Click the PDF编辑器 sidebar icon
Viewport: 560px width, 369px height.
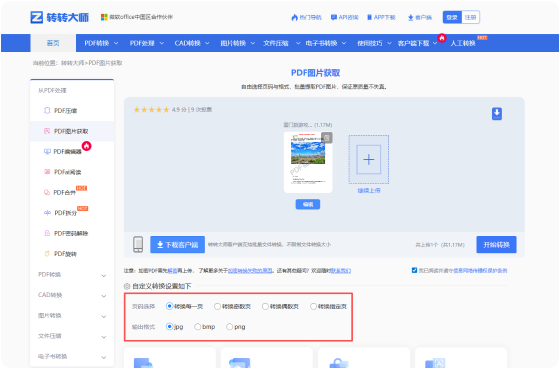47,151
